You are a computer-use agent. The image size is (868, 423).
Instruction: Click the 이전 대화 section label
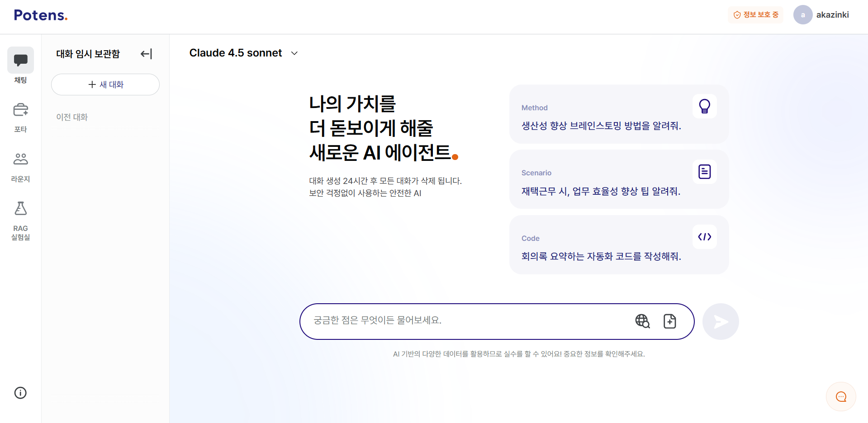click(72, 117)
